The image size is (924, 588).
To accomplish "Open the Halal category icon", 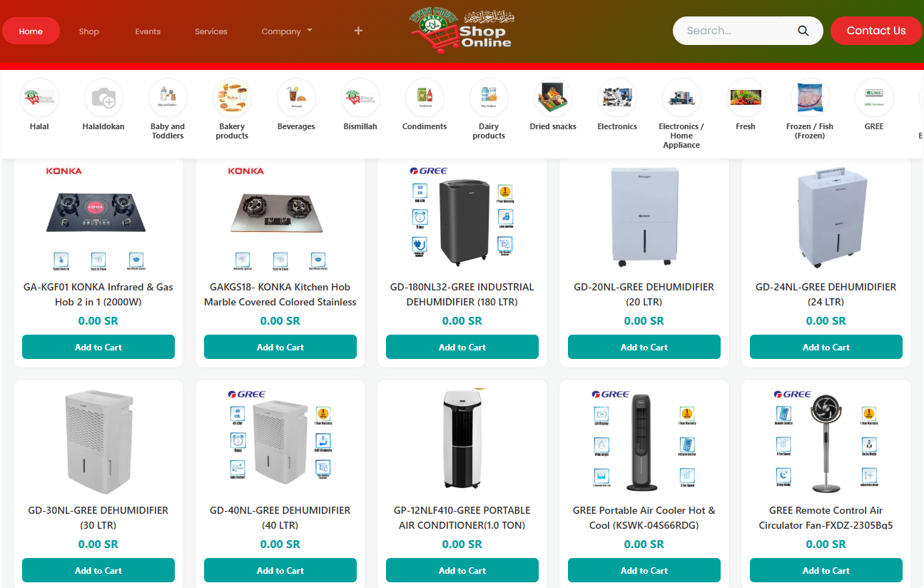I will [x=39, y=98].
